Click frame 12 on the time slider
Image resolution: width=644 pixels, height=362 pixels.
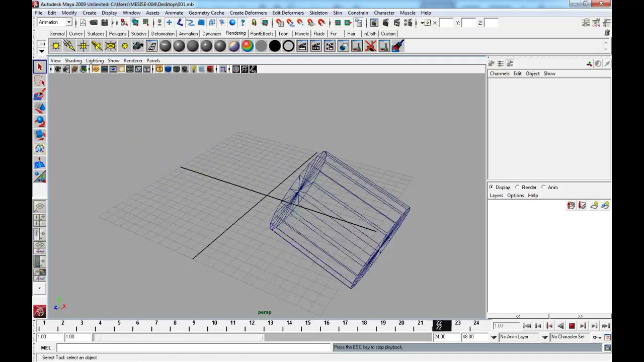point(252,323)
